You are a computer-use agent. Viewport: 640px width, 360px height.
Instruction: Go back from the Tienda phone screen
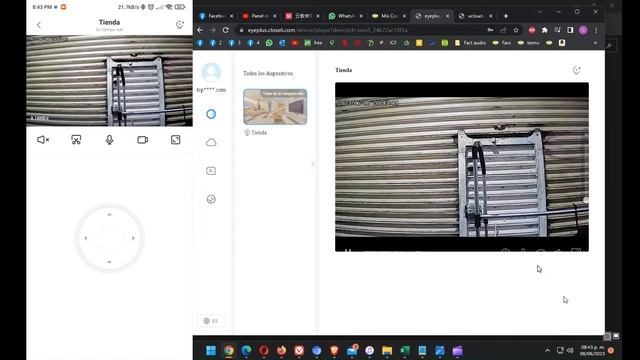click(39, 25)
